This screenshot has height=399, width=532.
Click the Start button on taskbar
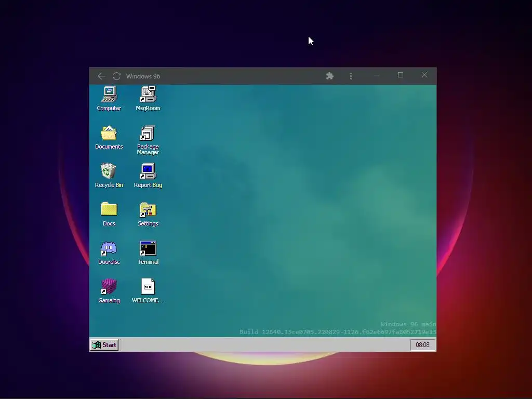104,345
